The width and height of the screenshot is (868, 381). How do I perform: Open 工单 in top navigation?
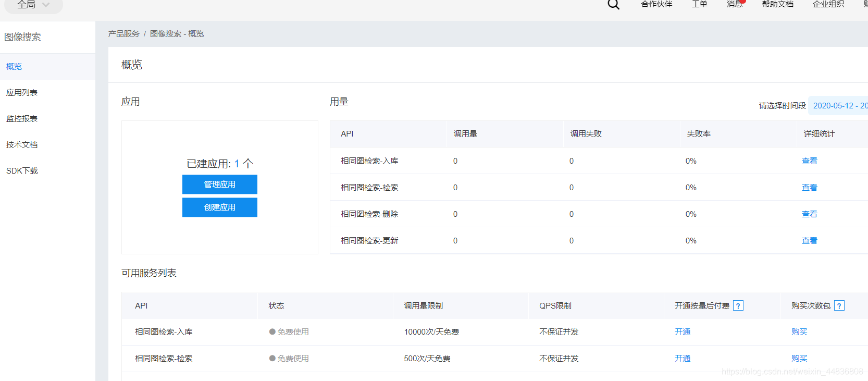[699, 4]
